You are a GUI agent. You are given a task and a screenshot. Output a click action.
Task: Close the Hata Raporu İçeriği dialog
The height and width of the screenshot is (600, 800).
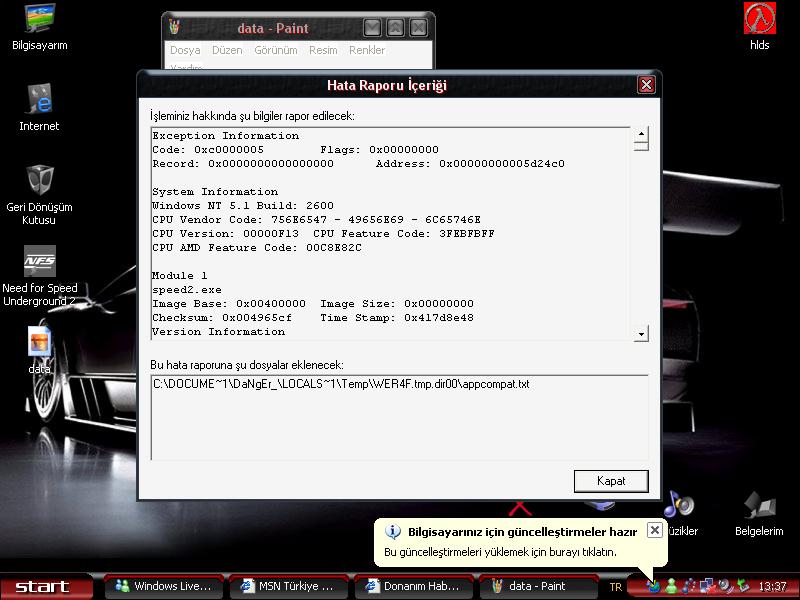(646, 85)
